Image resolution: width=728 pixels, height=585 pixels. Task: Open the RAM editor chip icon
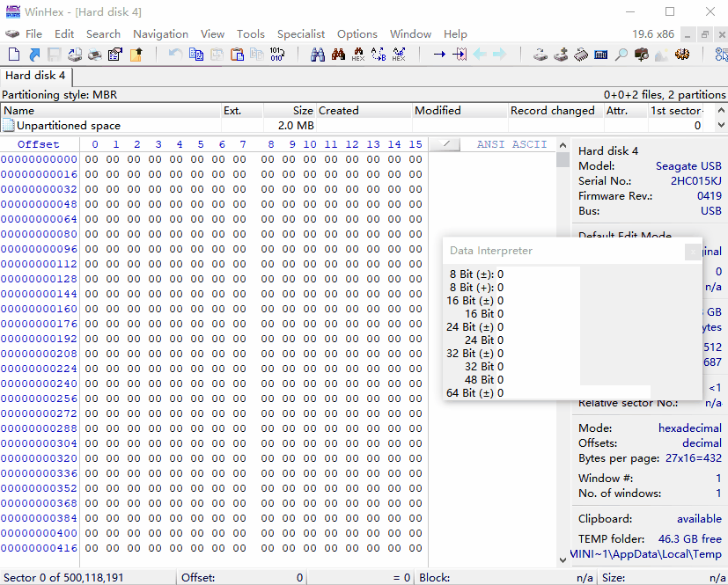click(x=581, y=55)
